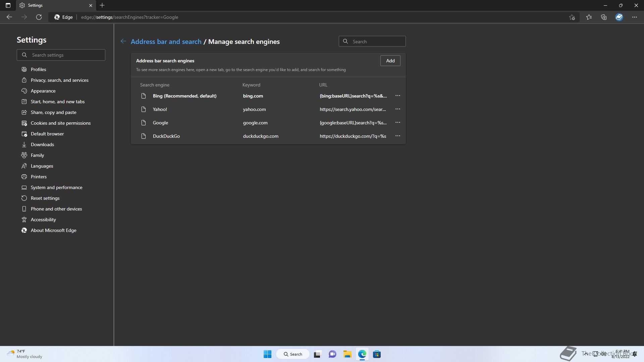Viewport: 644px width, 362px height.
Task: Open Cookies and site permissions
Action: pyautogui.click(x=61, y=123)
